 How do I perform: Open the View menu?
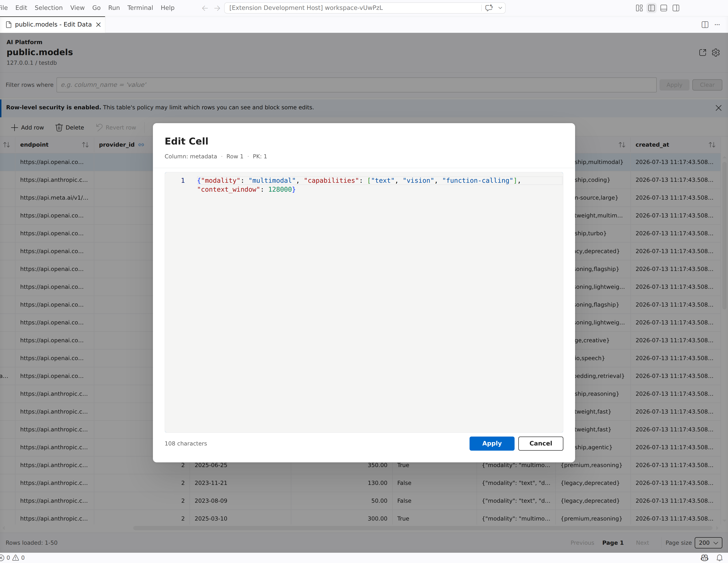click(77, 8)
